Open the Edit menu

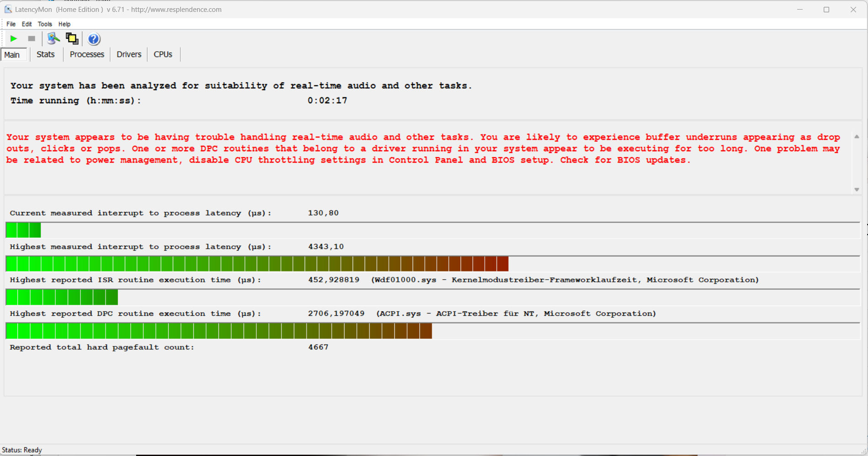27,24
